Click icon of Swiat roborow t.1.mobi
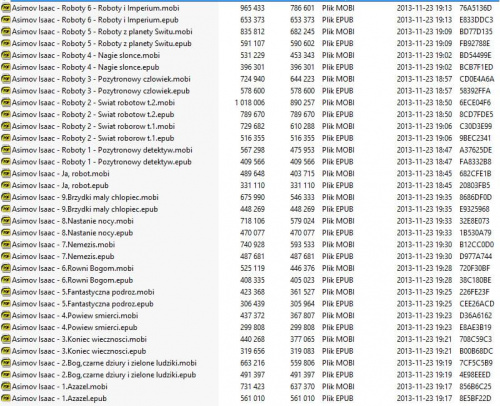Screen dimensions: 500x406 (x=5, y=126)
